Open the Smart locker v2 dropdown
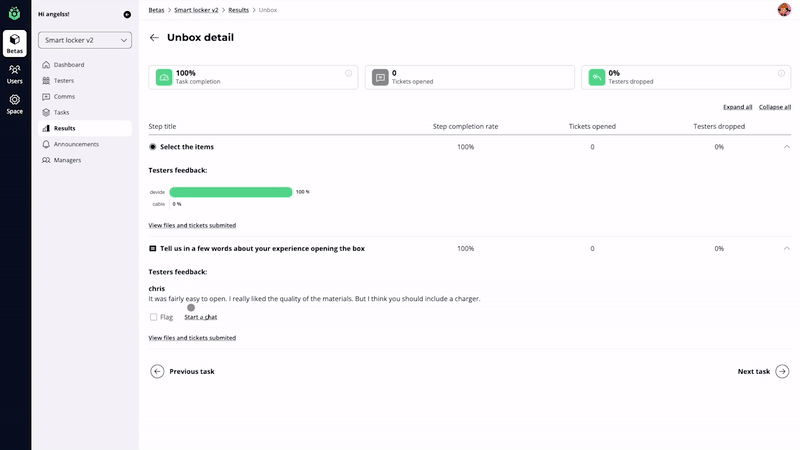The image size is (800, 450). pyautogui.click(x=85, y=40)
